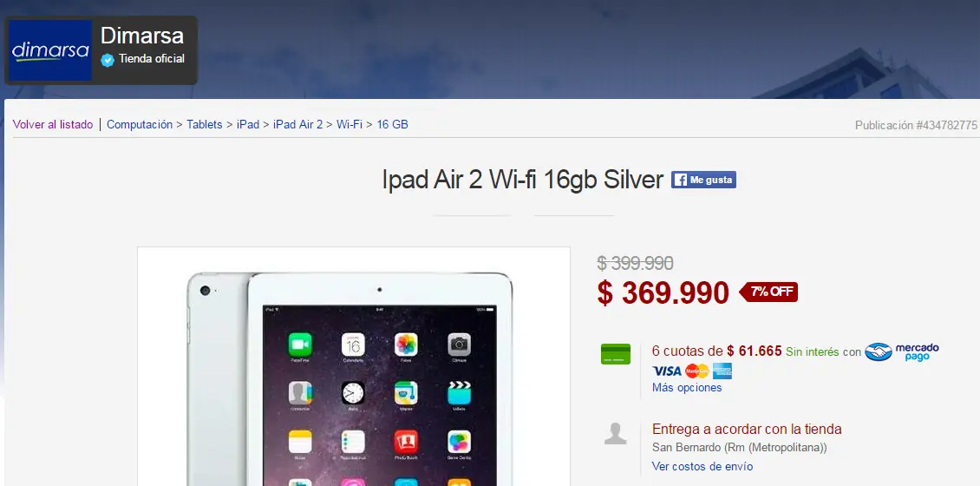The width and height of the screenshot is (980, 486).
Task: Open the 16 GB breadcrumb link
Action: pyautogui.click(x=392, y=124)
